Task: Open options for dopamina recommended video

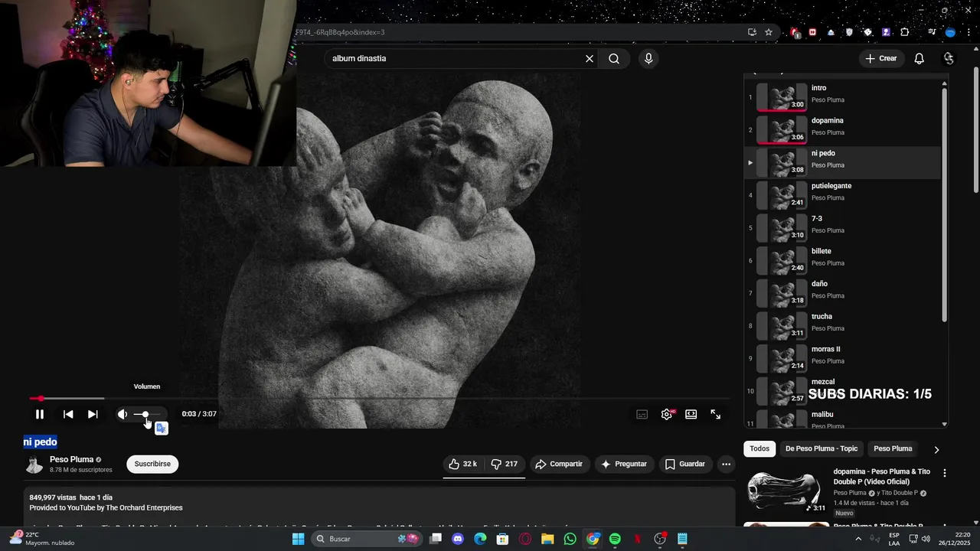Action: coord(944,473)
